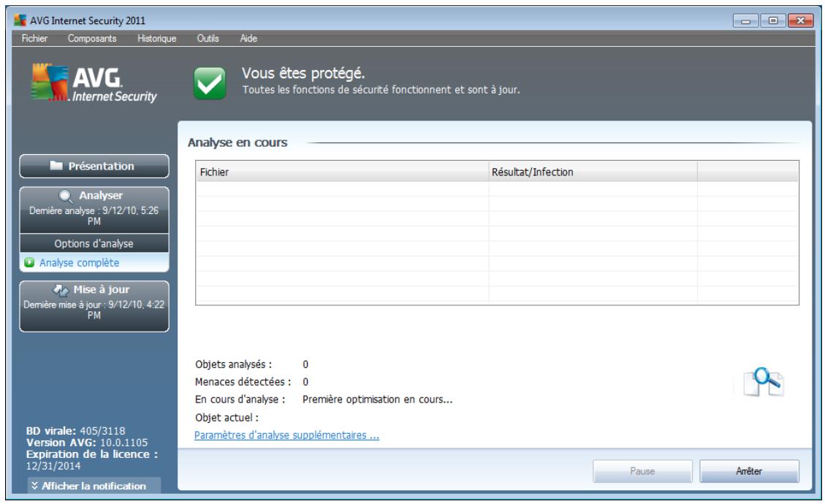This screenshot has width=825, height=504.
Task: Open the Fichier menu
Action: click(34, 39)
